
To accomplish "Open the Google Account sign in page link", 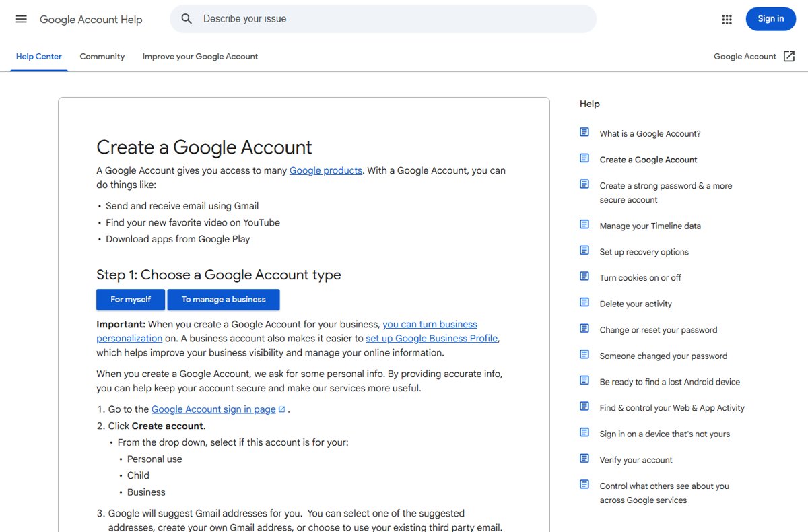I will point(213,409).
